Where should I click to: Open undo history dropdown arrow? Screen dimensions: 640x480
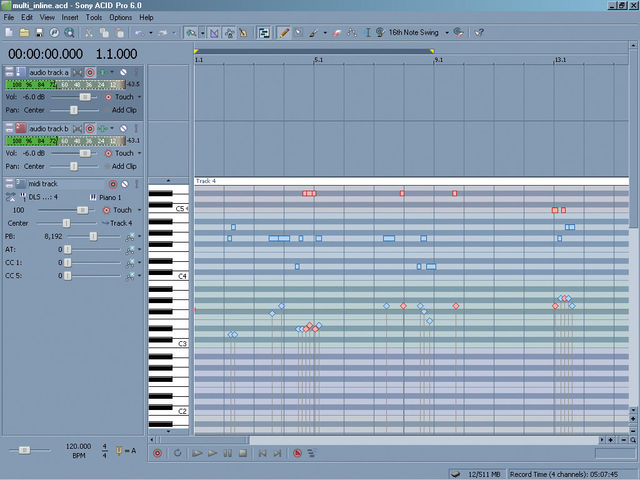click(151, 33)
